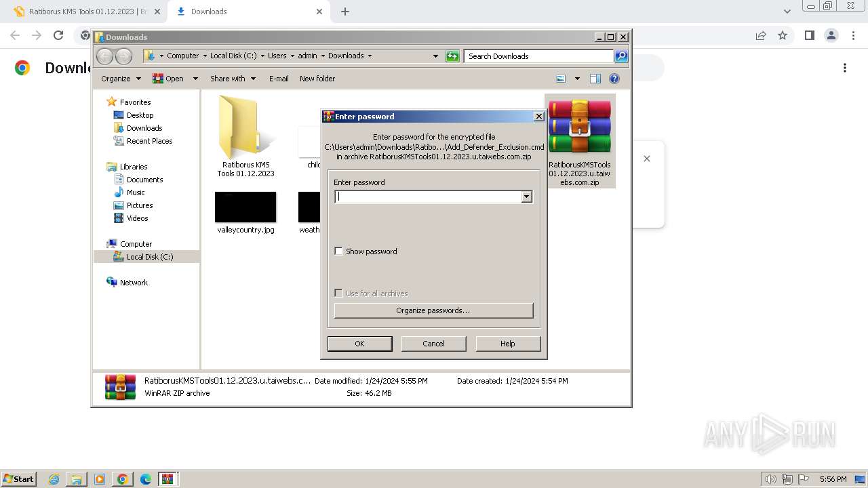Confirm with the OK button

359,344
